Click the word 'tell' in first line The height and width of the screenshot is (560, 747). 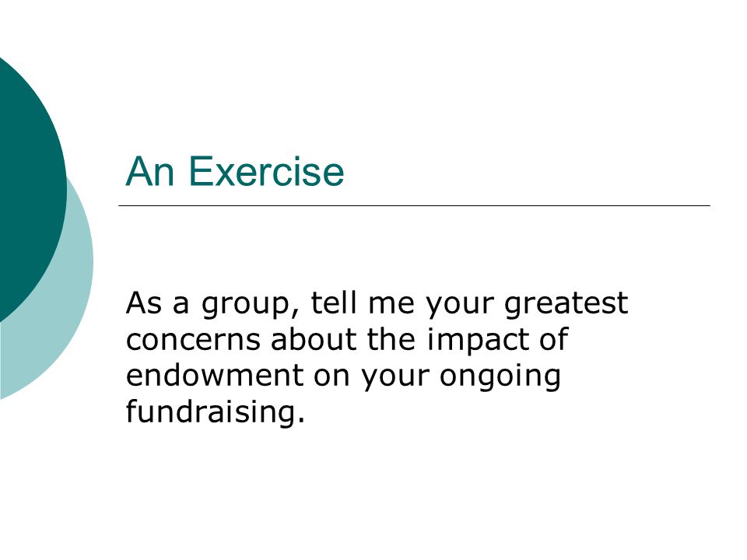pos(334,303)
